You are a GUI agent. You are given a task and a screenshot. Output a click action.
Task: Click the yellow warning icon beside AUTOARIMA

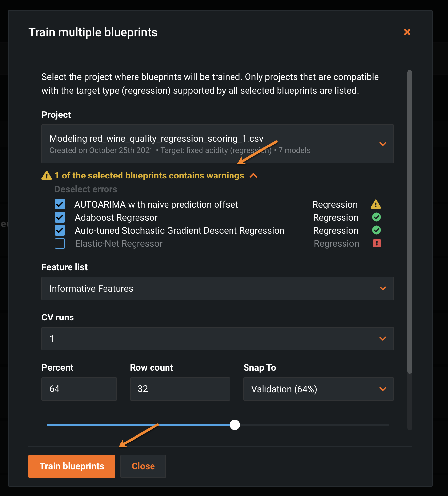[376, 204]
